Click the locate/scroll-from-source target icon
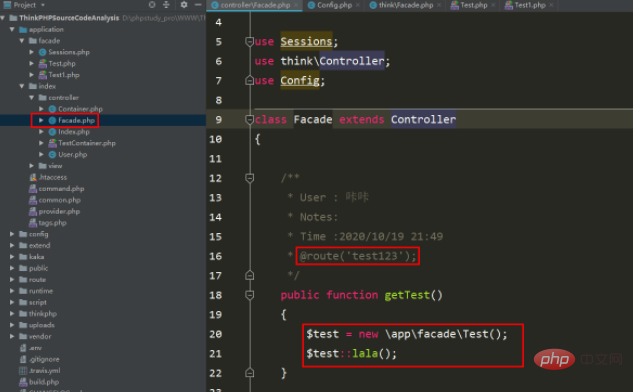The width and height of the screenshot is (633, 392). 152,5
